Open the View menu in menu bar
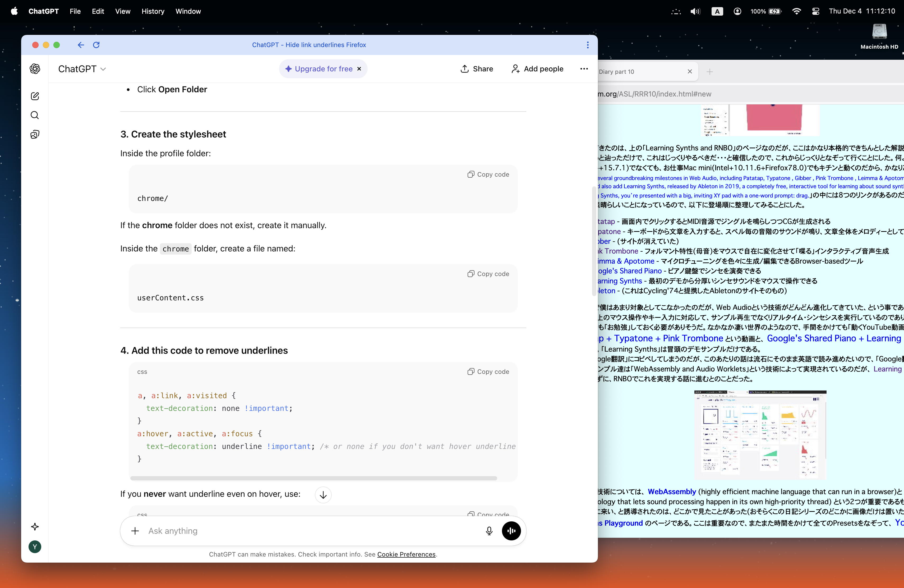Viewport: 904px width, 588px height. [x=123, y=11]
